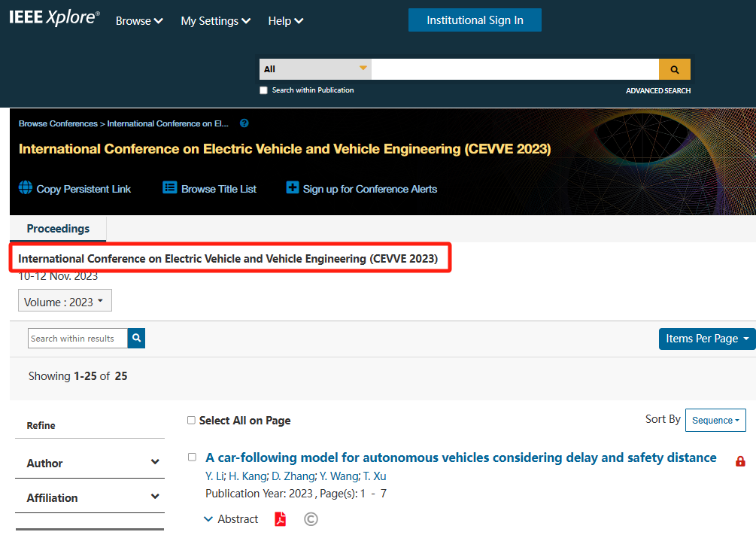The width and height of the screenshot is (756, 535).
Task: Select the Proceedings tab
Action: (58, 229)
